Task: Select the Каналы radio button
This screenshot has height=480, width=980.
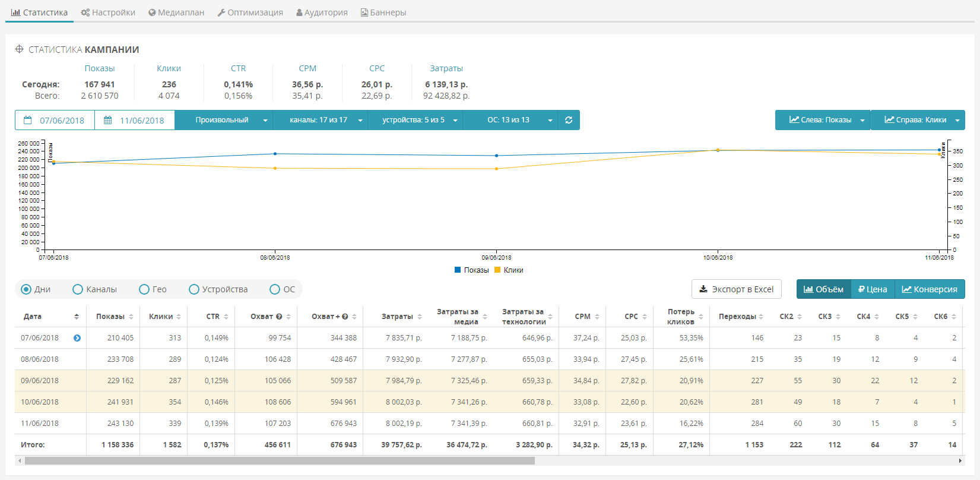Action: point(78,289)
